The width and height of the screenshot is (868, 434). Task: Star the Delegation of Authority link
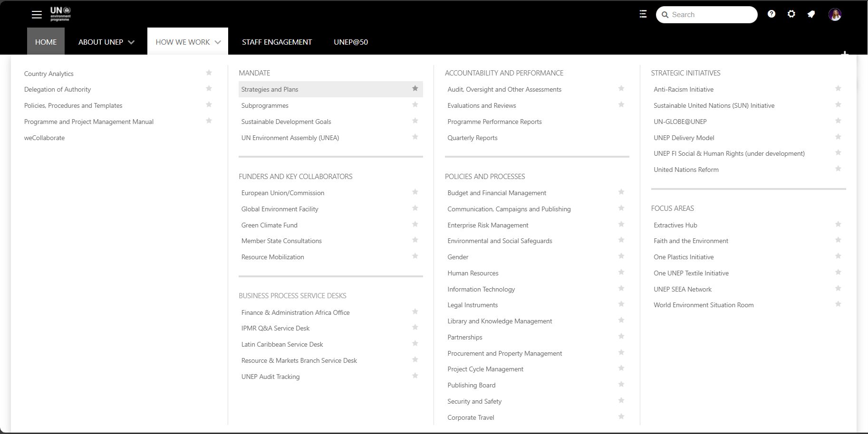point(209,89)
